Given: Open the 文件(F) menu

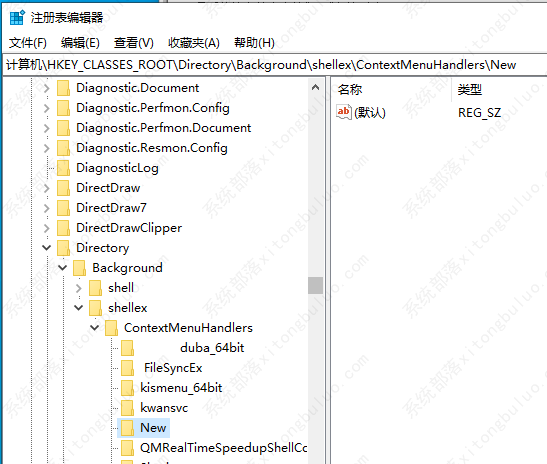Looking at the screenshot, I should click(x=28, y=43).
